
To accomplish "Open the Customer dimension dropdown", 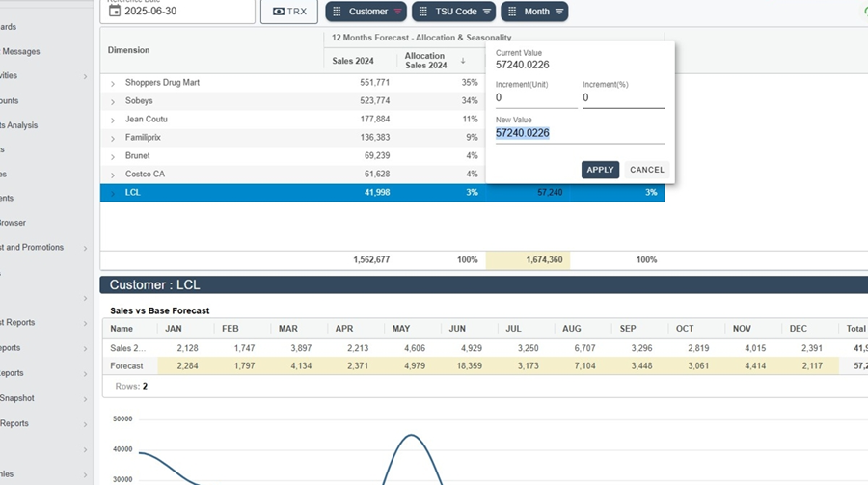I will coord(366,11).
